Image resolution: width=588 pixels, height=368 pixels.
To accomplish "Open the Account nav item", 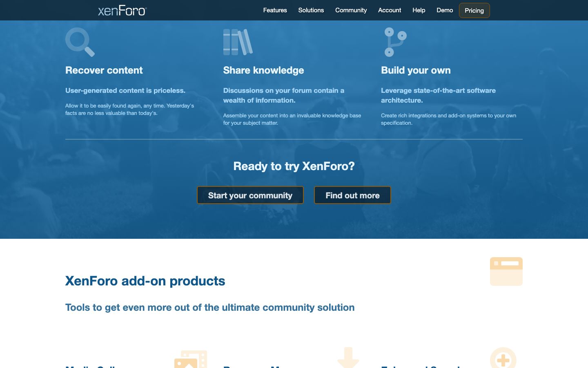I will click(390, 10).
